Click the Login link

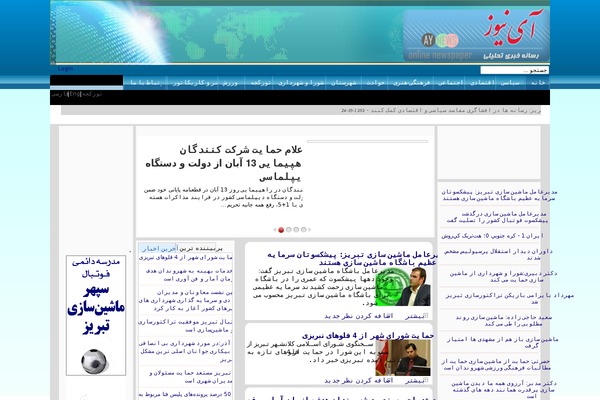pos(65,69)
